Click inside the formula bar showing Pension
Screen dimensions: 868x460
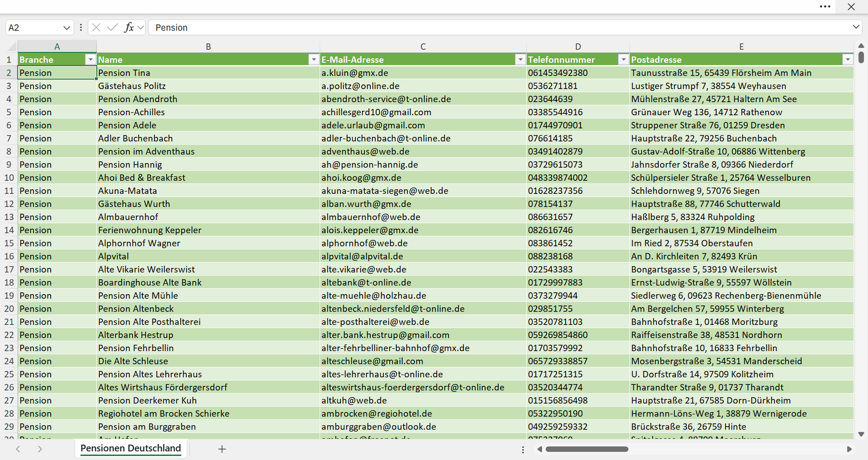(x=500, y=27)
